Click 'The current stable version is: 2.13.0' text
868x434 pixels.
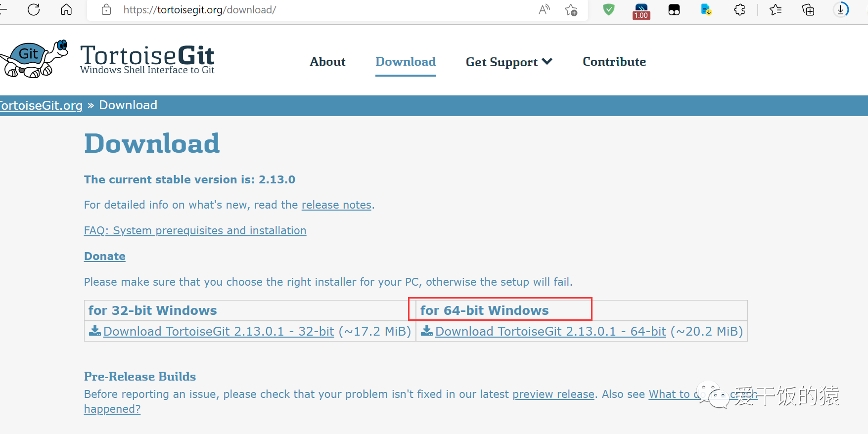click(189, 179)
